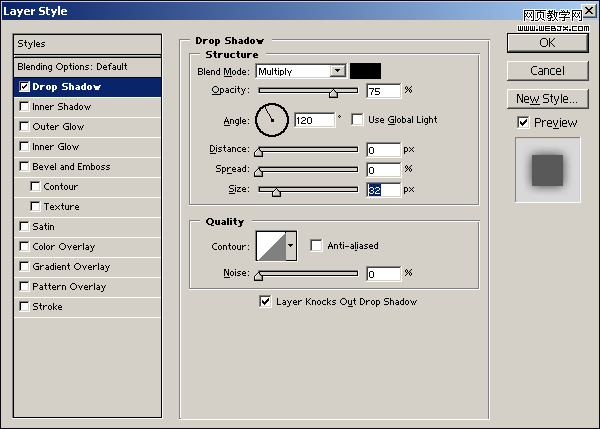The height and width of the screenshot is (429, 600).
Task: Click the Distance slider handle
Action: coord(259,152)
